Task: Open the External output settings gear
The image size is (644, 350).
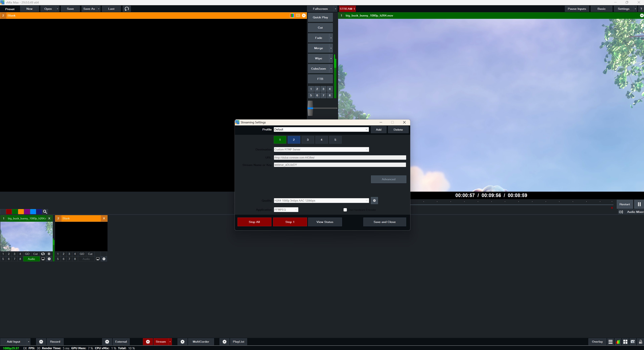Action: click(107, 341)
